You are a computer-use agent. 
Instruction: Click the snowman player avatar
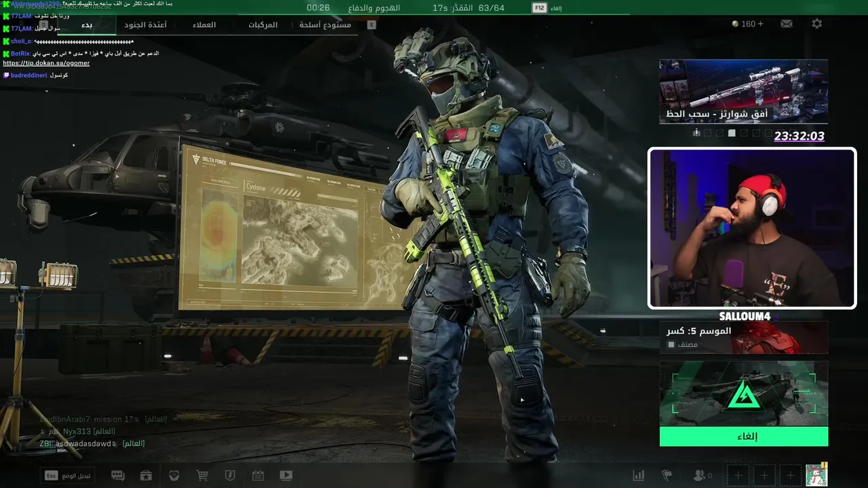pyautogui.click(x=816, y=475)
